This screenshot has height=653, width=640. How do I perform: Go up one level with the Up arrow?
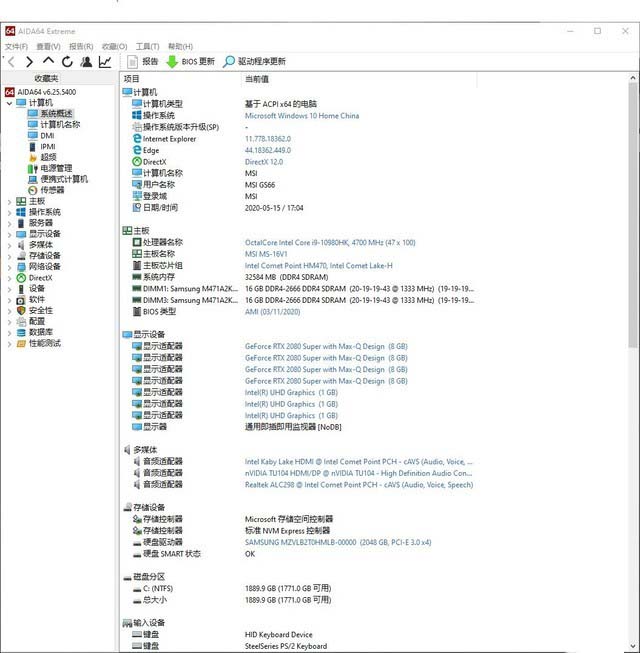click(48, 61)
